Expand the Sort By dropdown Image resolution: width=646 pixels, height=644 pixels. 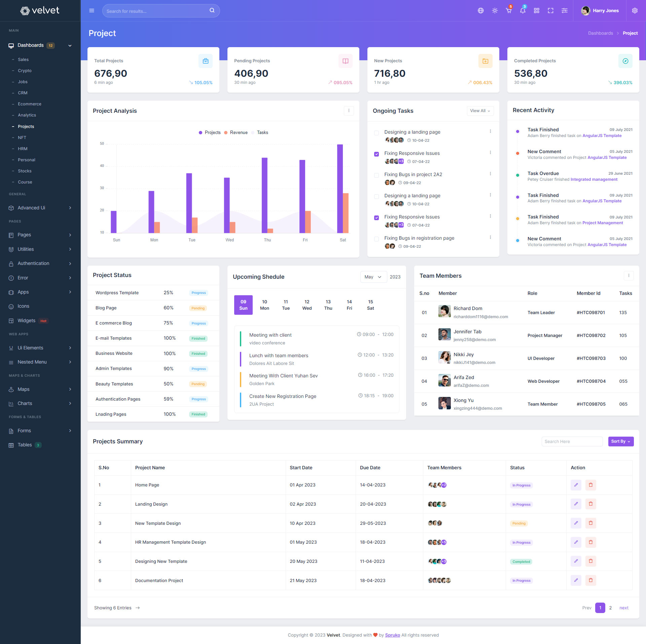click(x=620, y=441)
